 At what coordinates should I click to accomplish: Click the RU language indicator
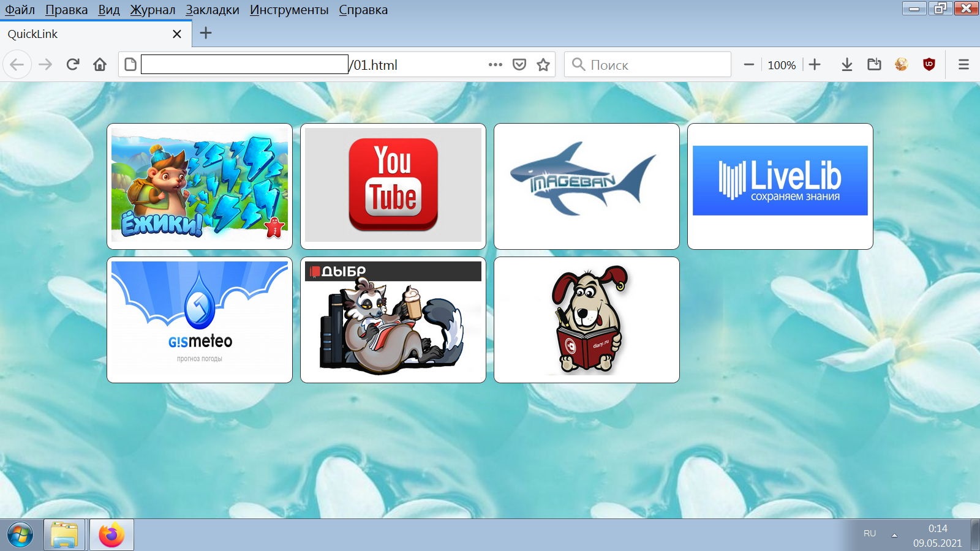coord(870,534)
